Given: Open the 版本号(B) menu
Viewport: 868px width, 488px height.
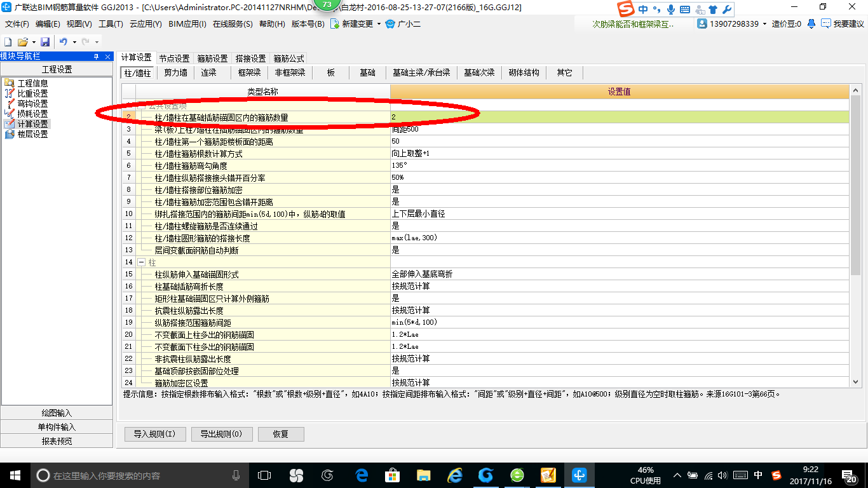Looking at the screenshot, I should click(308, 24).
